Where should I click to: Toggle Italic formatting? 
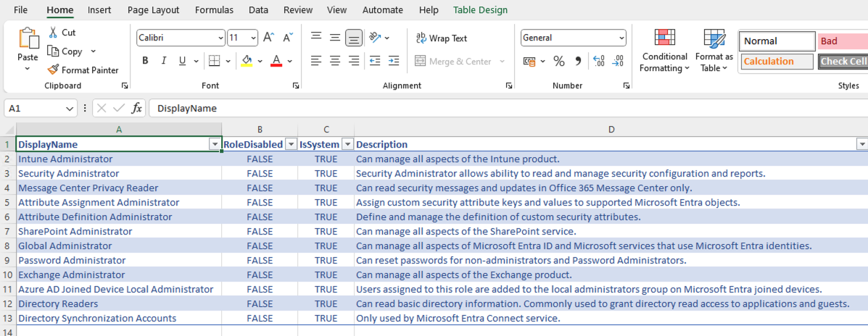click(164, 61)
